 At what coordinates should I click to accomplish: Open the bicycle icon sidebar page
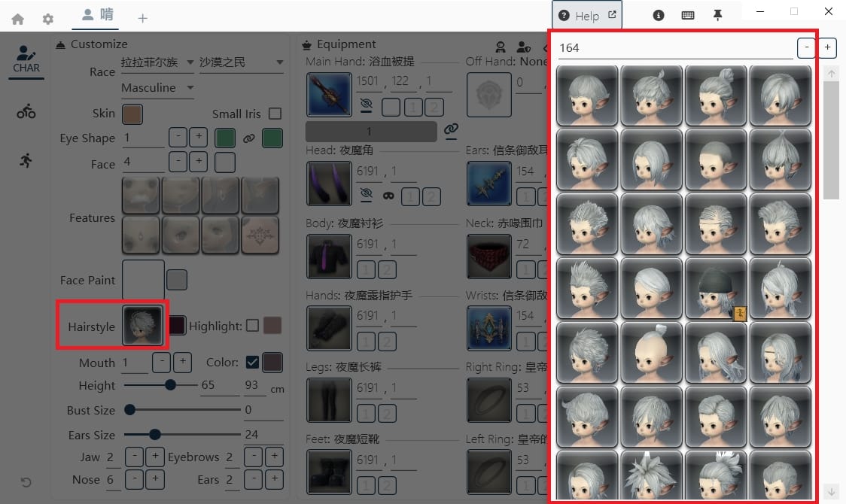(26, 111)
